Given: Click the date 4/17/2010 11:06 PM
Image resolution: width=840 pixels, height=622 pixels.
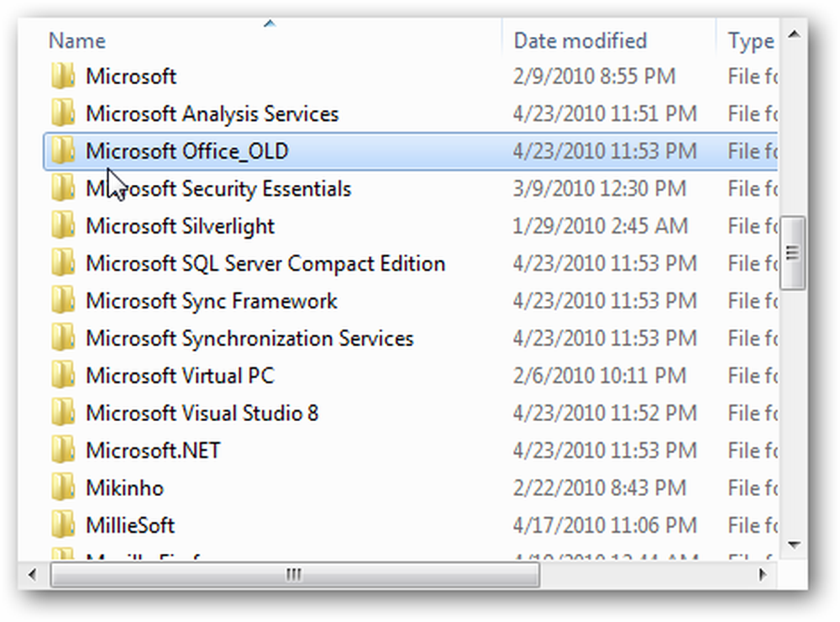Looking at the screenshot, I should tap(605, 525).
